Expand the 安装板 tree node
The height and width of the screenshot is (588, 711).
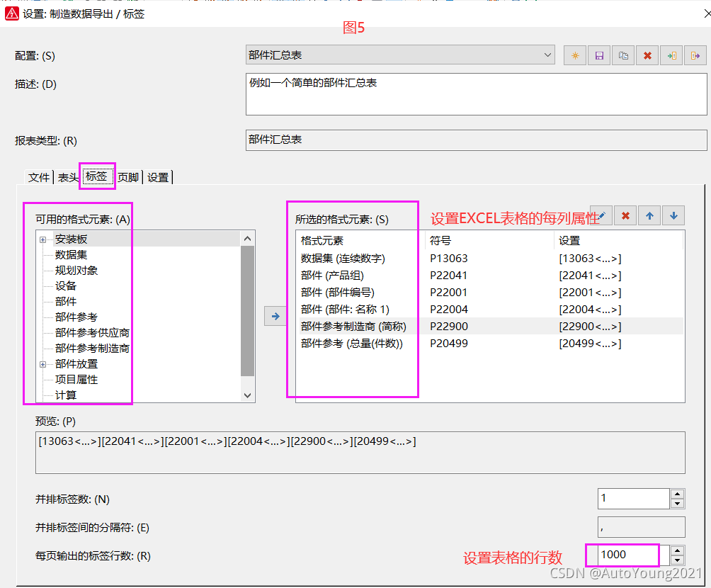coord(44,239)
